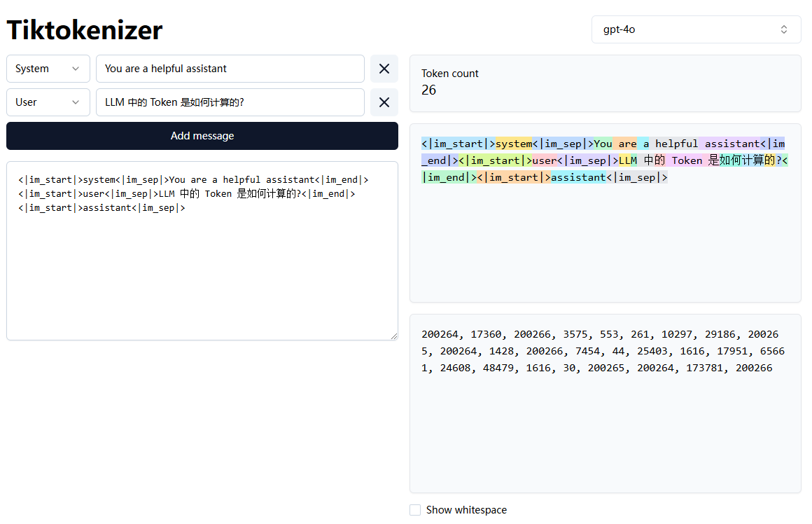Click the Token count value 26

(429, 90)
